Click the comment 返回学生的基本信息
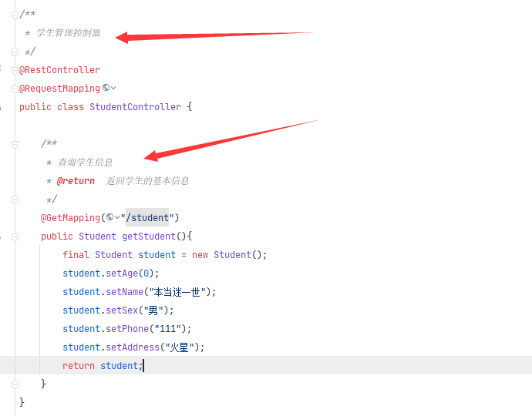This screenshot has height=416, width=532. pos(147,181)
